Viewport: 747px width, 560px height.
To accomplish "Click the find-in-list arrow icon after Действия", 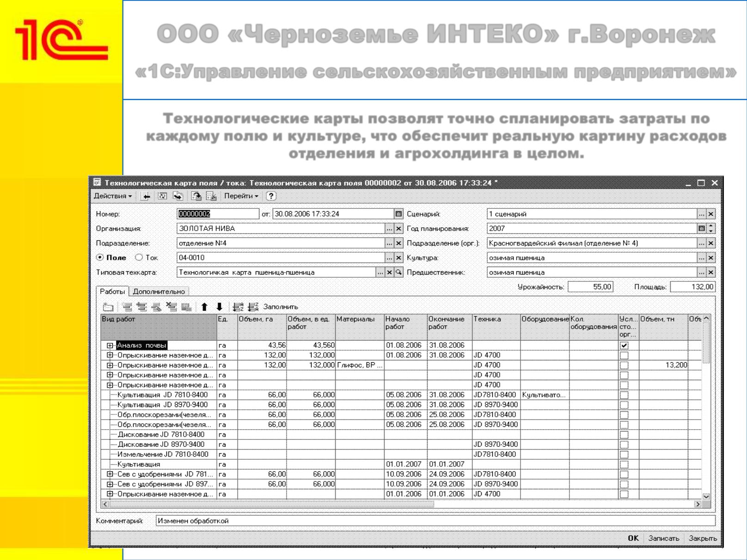I will (x=146, y=196).
